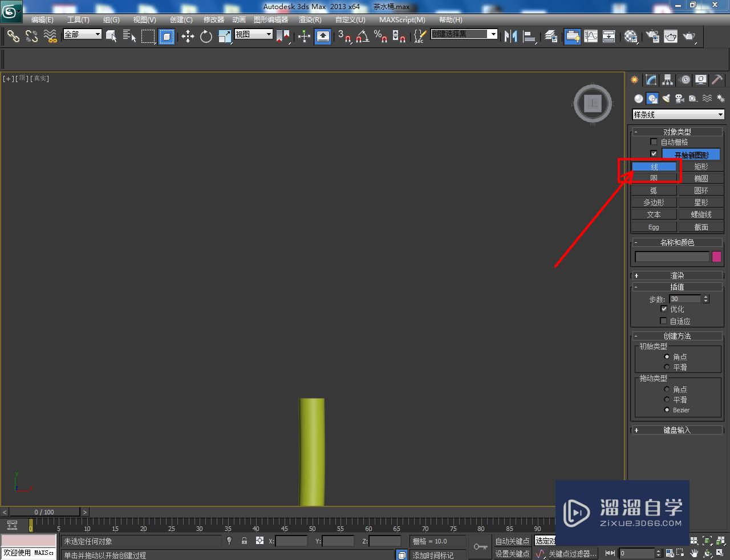The width and height of the screenshot is (730, 560).
Task: Click the Select and Link tool
Action: pos(13,36)
